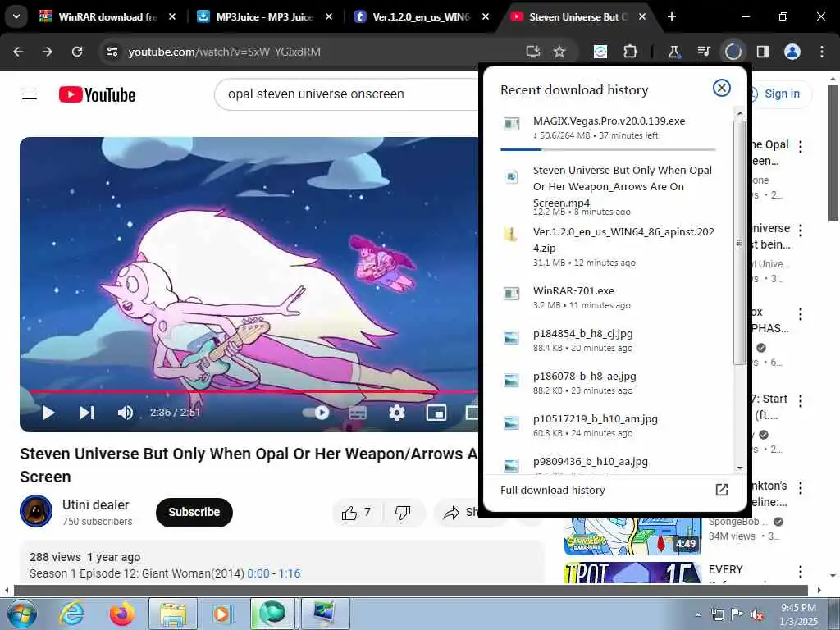Open p186078_b_h8_ae.jpg download entry
840x630 pixels.
click(x=608, y=383)
